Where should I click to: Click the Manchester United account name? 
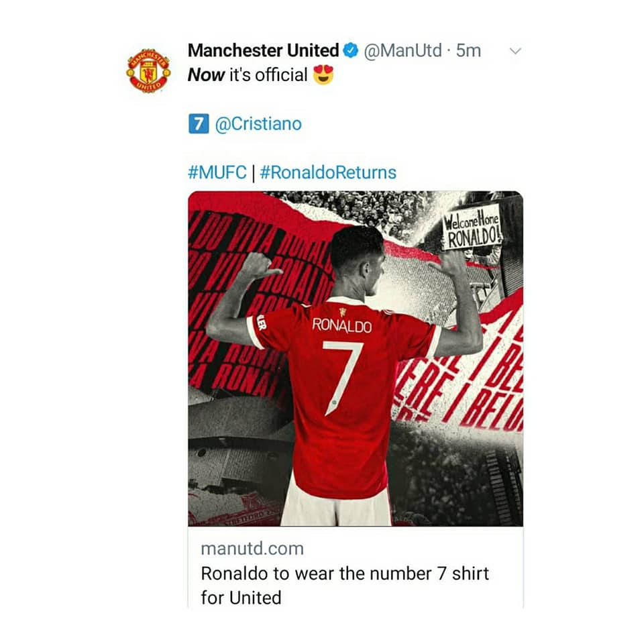pyautogui.click(x=263, y=50)
